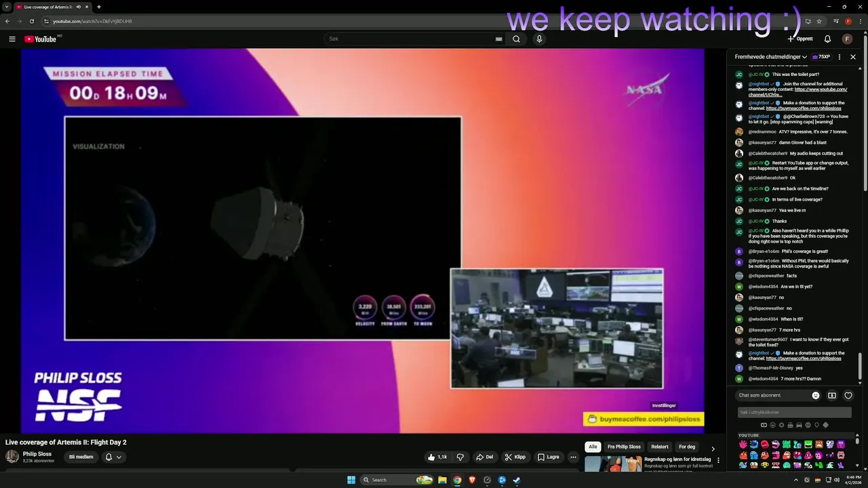
Task: Open Philip Sloss channel avatar
Action: [12, 457]
